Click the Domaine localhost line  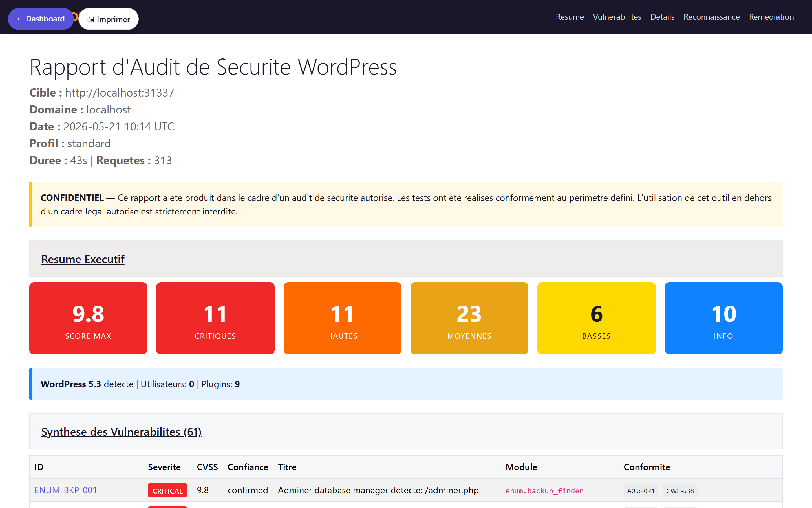coord(80,110)
